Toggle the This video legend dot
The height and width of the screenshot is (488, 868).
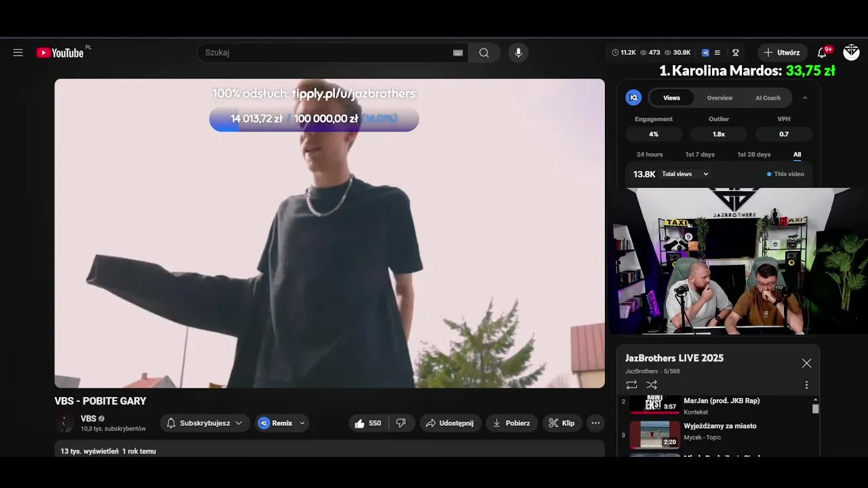[769, 174]
